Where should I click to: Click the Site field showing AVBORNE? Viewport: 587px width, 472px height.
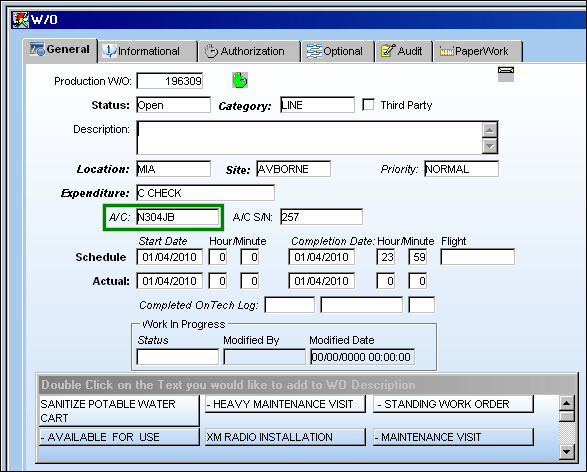(x=294, y=169)
